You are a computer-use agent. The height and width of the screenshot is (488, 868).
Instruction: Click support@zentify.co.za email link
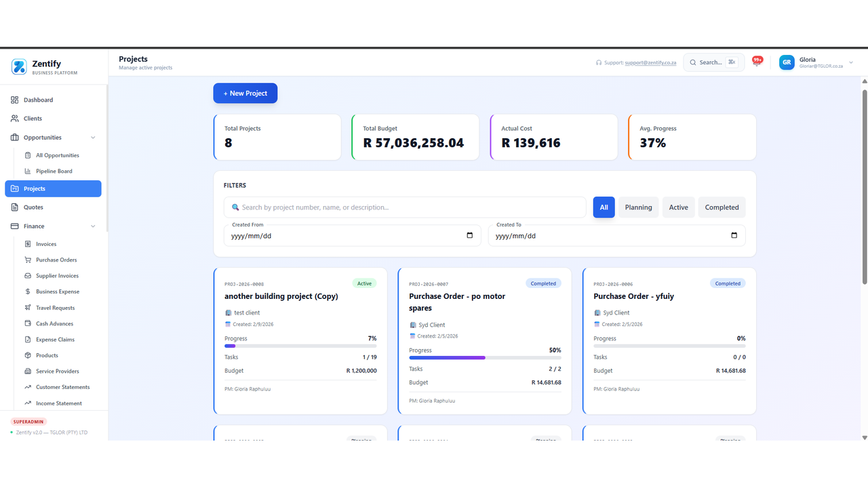click(x=650, y=62)
